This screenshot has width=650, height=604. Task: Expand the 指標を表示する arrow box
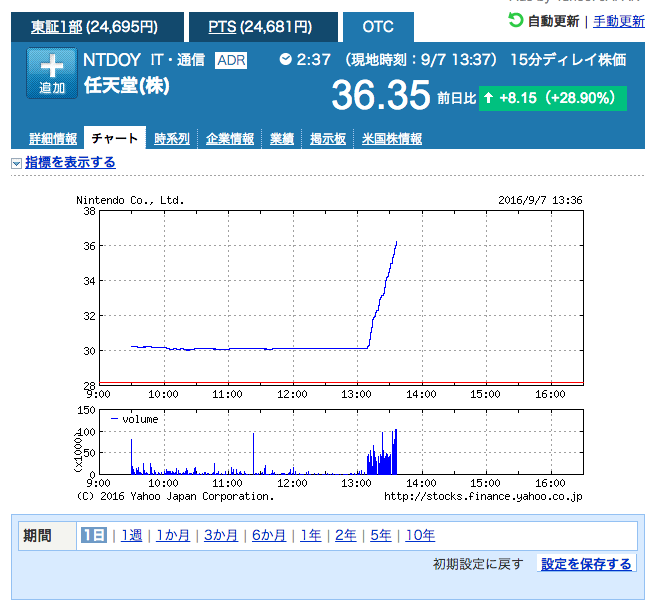point(16,163)
